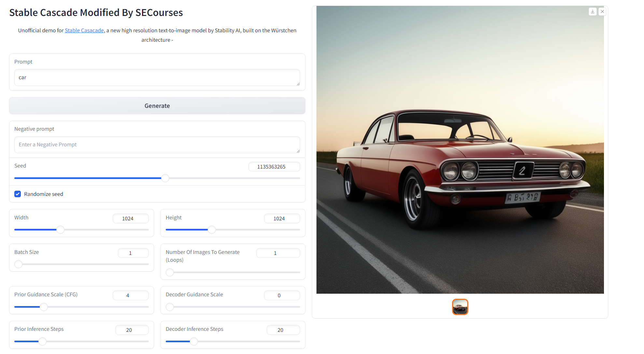Toggle the Randomize seed checkbox
The height and width of the screenshot is (354, 644).
tap(18, 194)
